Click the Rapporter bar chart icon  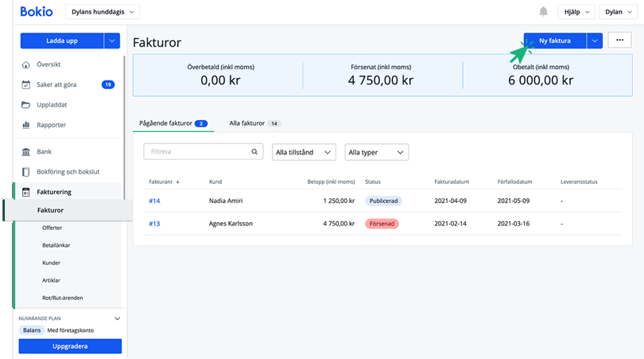point(26,125)
